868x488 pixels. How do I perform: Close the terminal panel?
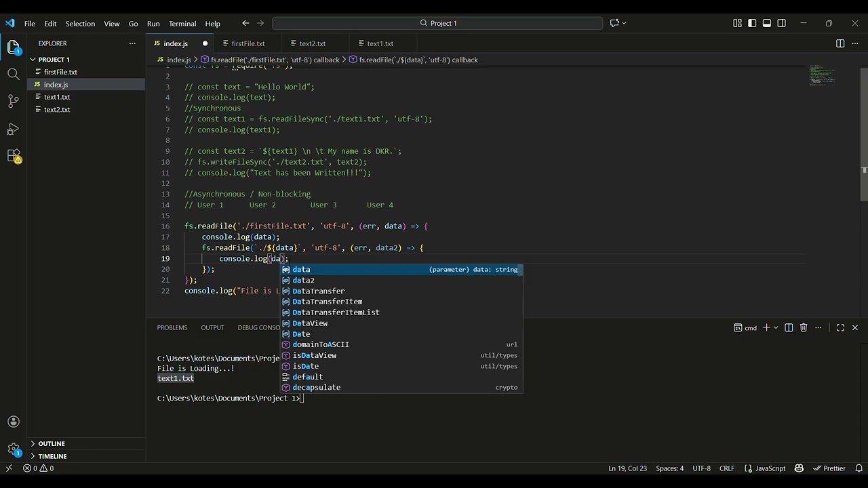tap(855, 327)
